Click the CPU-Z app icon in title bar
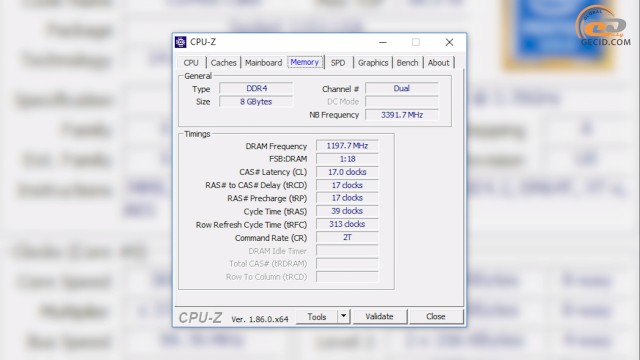 [180, 42]
